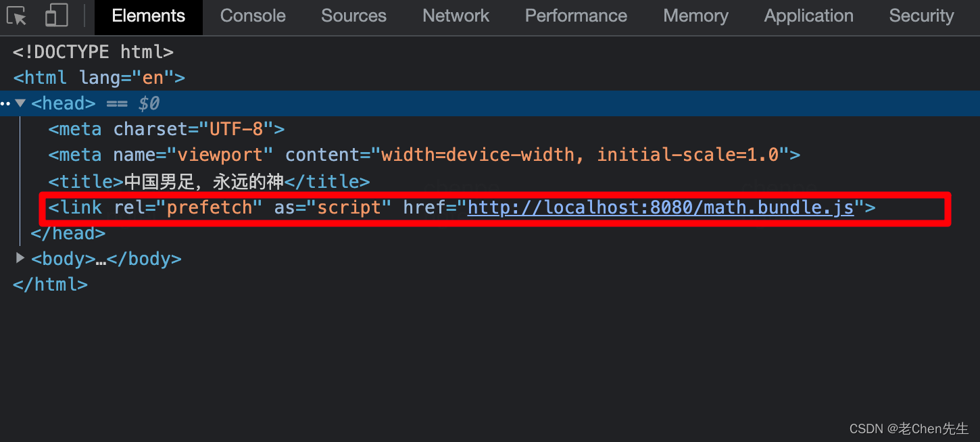Open the Application tab
The image size is (980, 442).
(808, 16)
